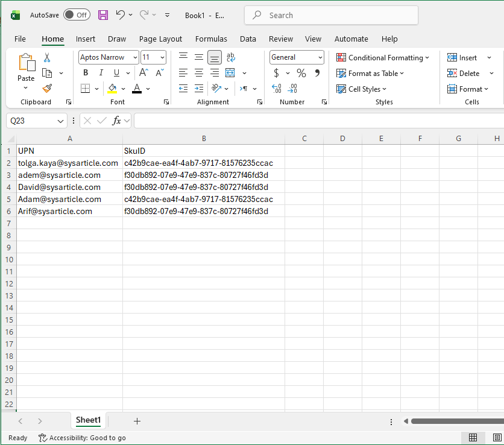Screen dimensions: 504x445
Task: Click the Insert cells button
Action: [x=462, y=57]
